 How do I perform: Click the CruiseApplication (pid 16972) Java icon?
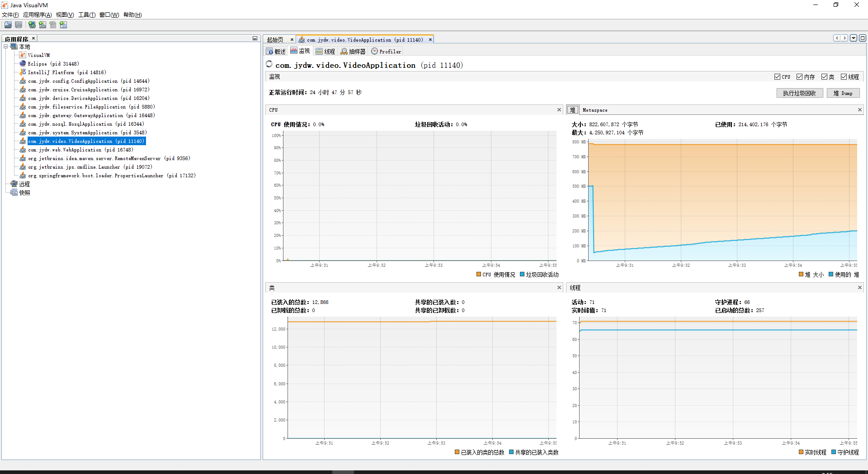[x=23, y=90]
